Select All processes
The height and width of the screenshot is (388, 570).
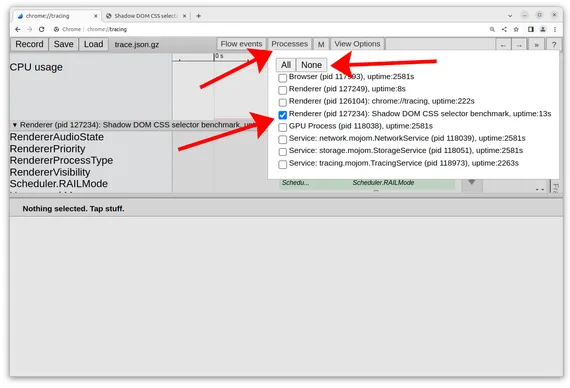point(286,65)
